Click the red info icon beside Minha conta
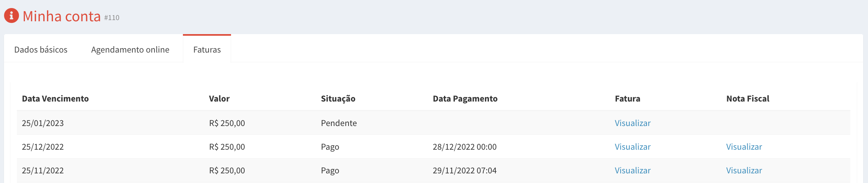 (11, 16)
